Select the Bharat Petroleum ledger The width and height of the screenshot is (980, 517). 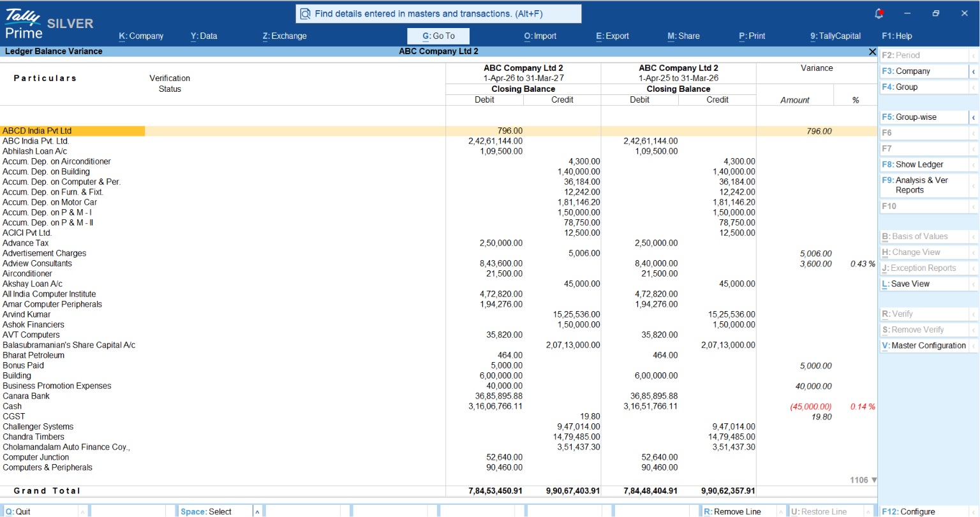(33, 356)
